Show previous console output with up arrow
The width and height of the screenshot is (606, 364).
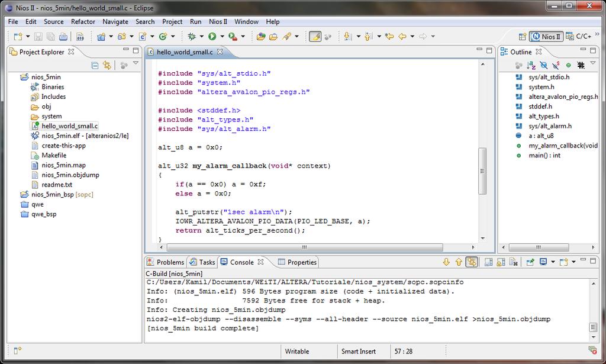pyautogui.click(x=459, y=262)
